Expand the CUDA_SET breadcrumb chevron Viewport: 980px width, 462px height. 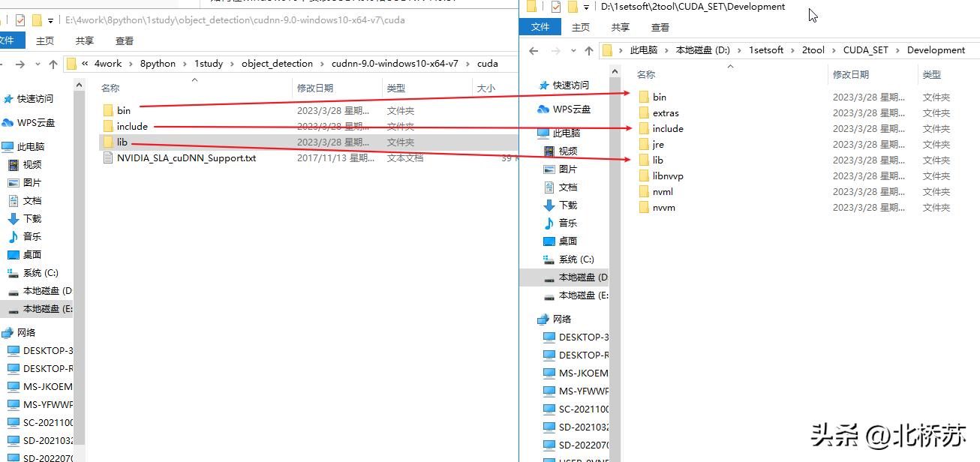[897, 49]
